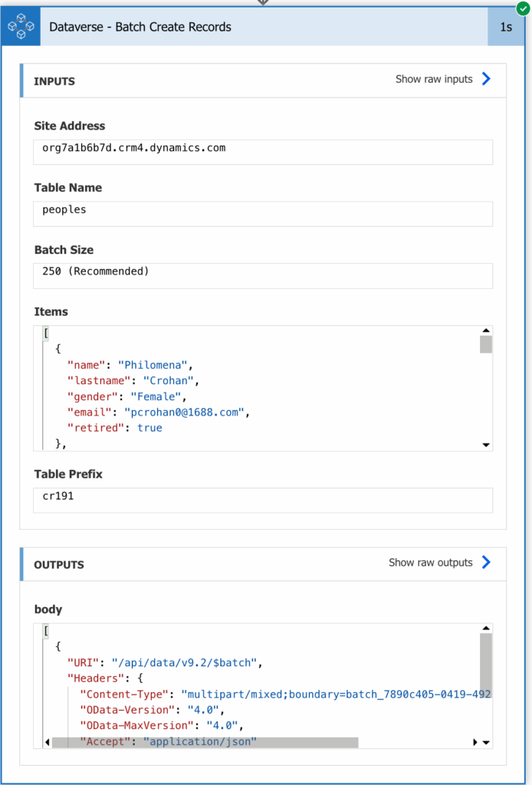
Task: Click the 1s duration label in header
Action: [506, 27]
